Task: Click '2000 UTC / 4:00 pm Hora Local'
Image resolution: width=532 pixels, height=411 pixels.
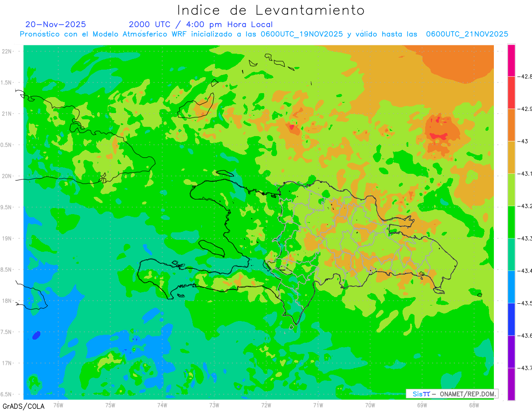Action: [x=201, y=24]
